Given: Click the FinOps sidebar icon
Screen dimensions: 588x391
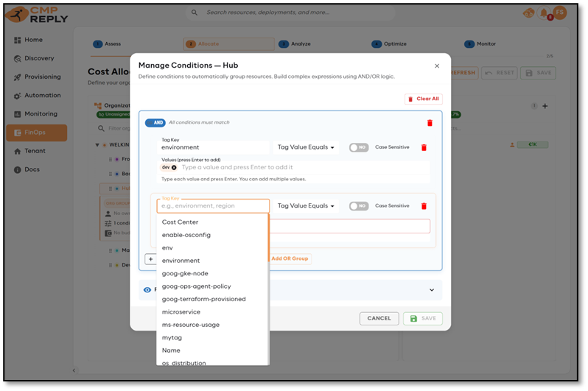Looking at the screenshot, I should coord(18,133).
